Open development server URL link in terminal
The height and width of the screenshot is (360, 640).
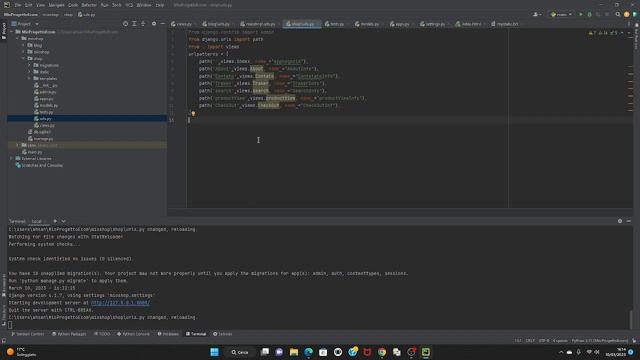tap(120, 303)
